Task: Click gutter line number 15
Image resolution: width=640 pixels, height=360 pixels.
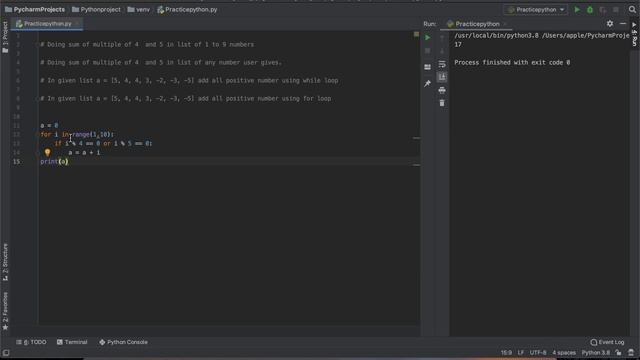Action: (16, 162)
